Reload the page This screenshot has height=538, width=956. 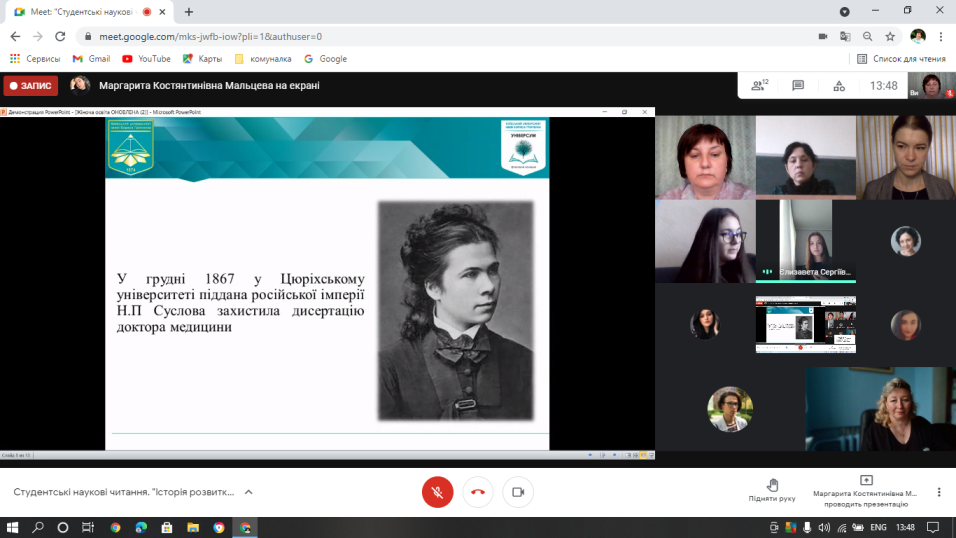click(x=60, y=36)
